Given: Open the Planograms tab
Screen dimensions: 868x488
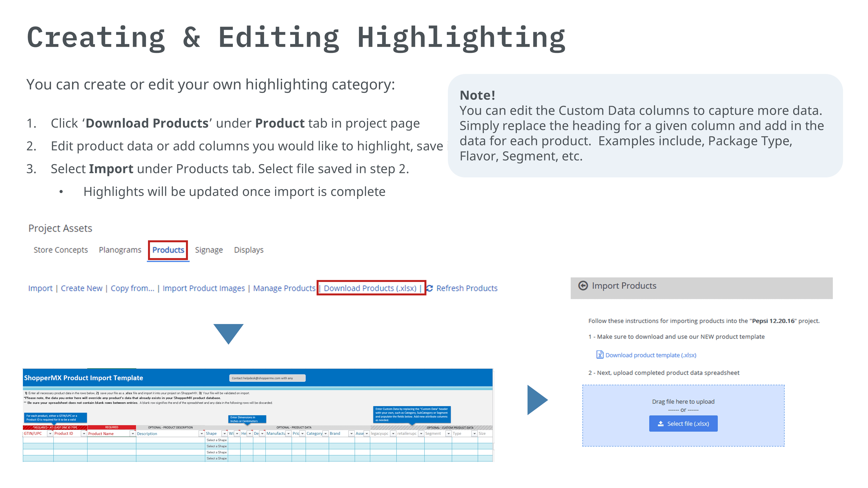Looking at the screenshot, I should [120, 250].
